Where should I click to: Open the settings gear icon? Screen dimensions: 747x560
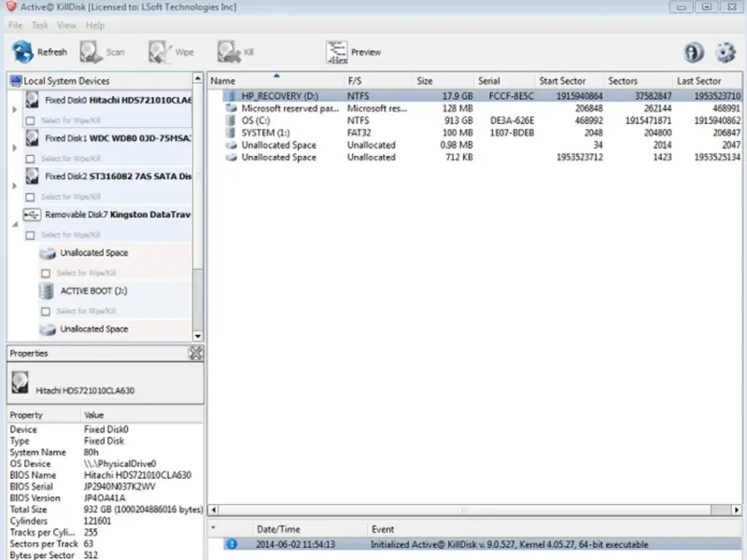pos(726,52)
